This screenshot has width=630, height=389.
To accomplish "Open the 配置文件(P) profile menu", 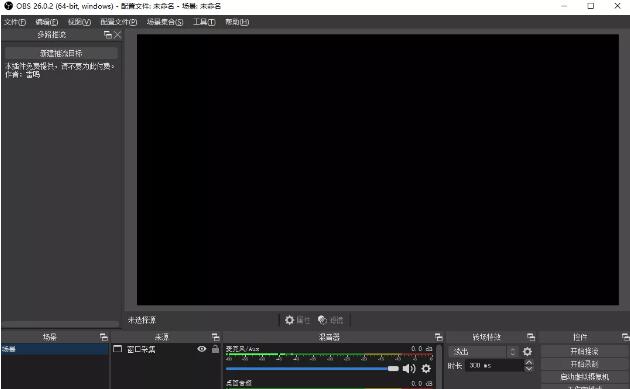I will [119, 22].
